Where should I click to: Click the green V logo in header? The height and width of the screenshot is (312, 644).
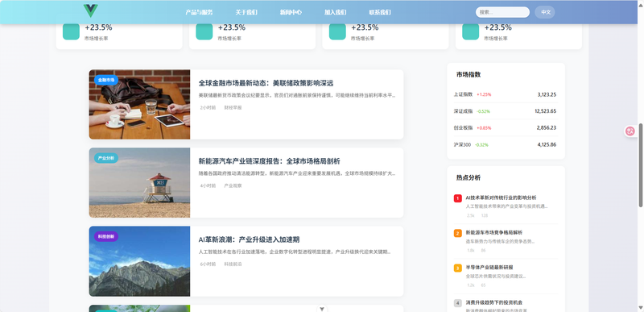click(x=90, y=10)
